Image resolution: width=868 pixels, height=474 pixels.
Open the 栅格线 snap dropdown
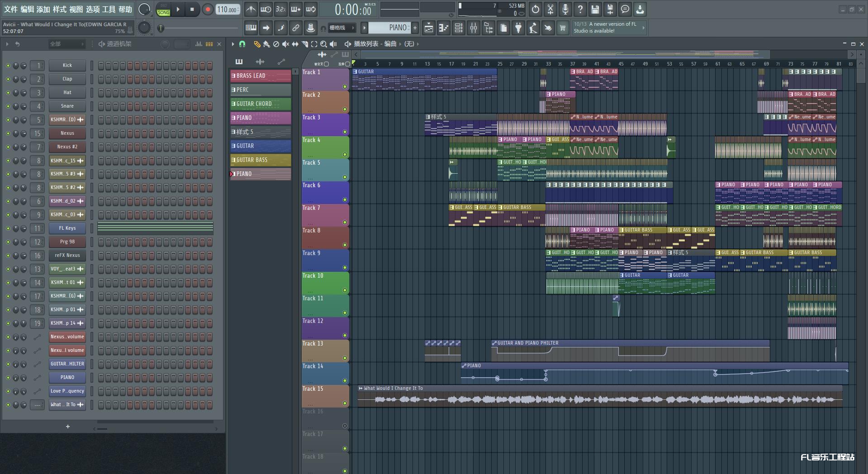[342, 28]
